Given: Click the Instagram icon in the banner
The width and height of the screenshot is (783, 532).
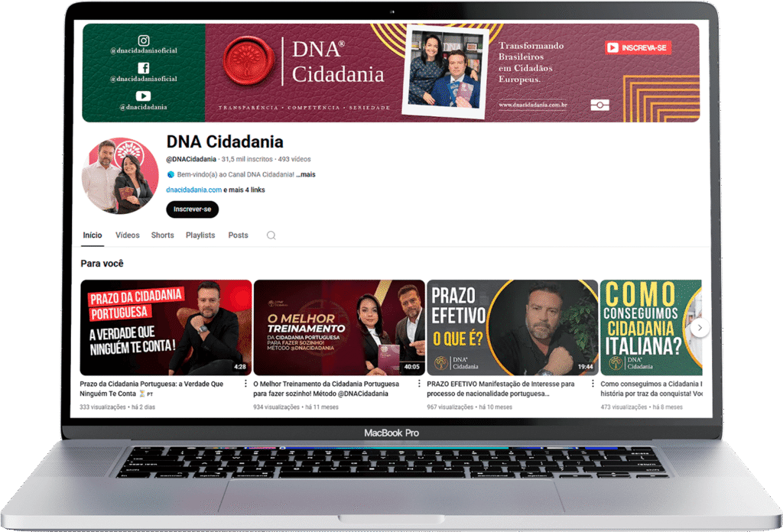Looking at the screenshot, I should 143,41.
